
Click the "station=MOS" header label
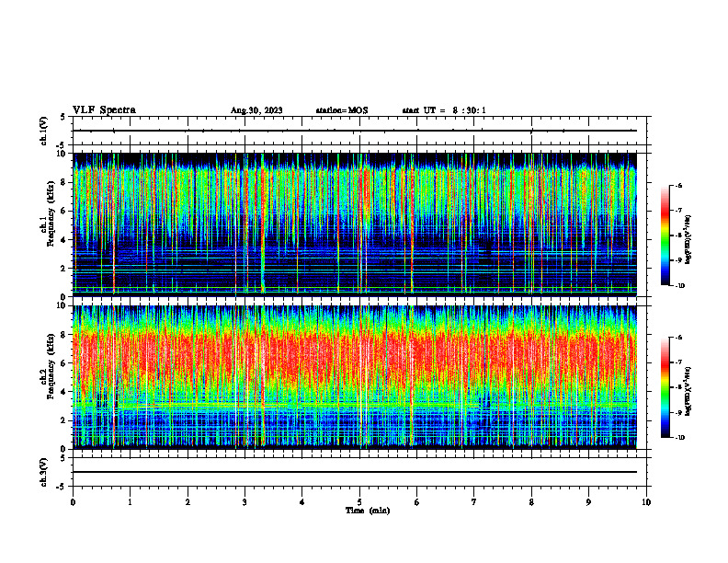342,110
